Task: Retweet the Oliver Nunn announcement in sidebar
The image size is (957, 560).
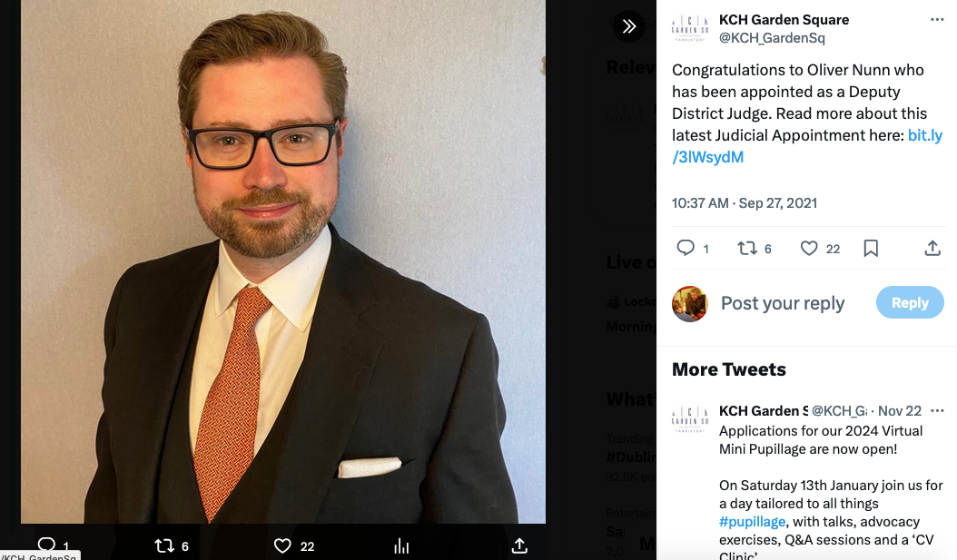Action: tap(747, 248)
